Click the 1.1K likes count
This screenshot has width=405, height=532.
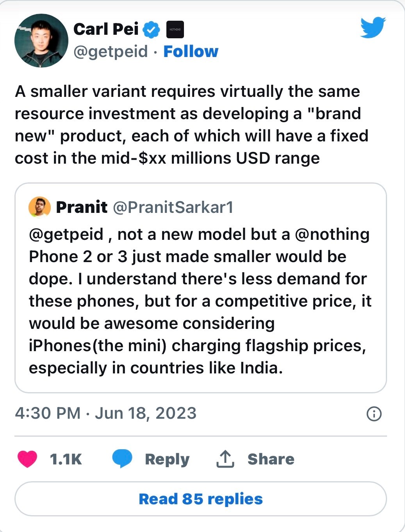(66, 459)
